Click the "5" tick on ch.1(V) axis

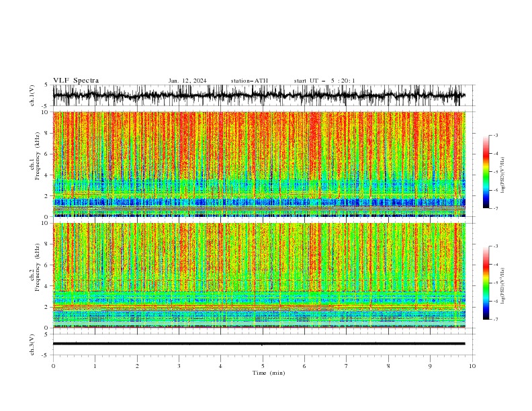click(x=46, y=85)
